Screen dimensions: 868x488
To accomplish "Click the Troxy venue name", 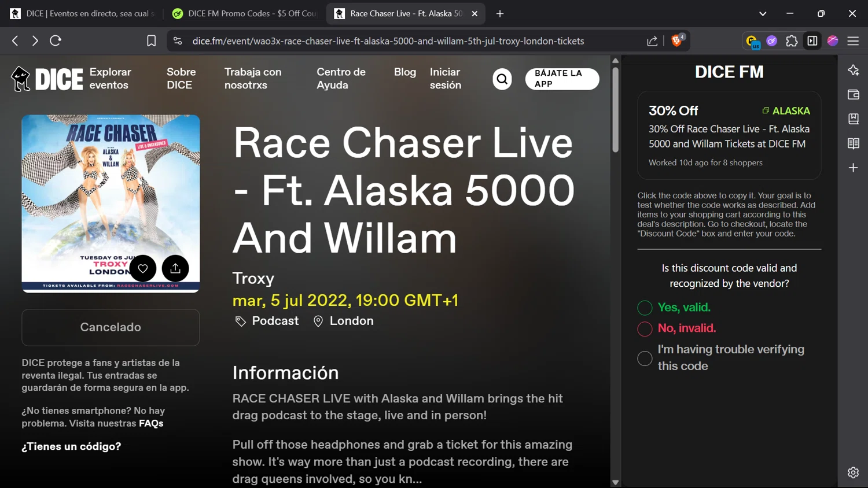I will 253,278.
